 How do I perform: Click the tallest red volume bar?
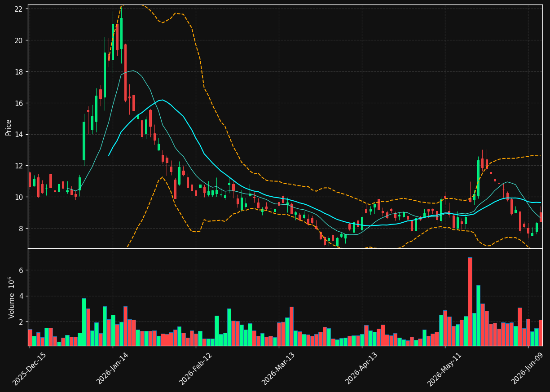pyautogui.click(x=470, y=301)
